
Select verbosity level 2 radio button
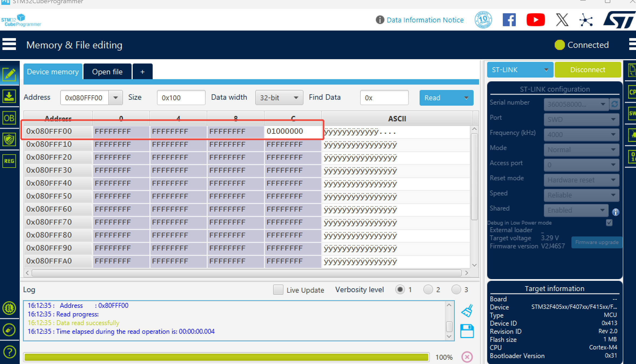coord(428,290)
